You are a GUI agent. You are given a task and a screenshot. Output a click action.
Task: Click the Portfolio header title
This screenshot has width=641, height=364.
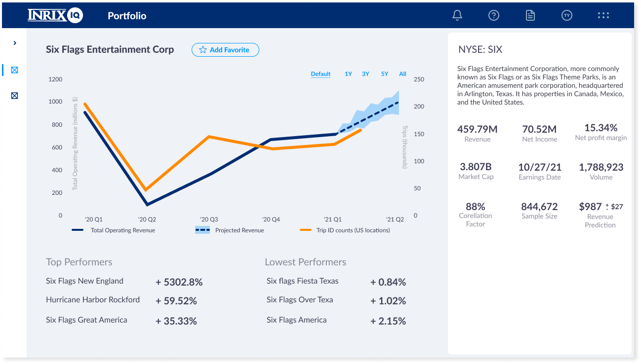(x=127, y=16)
